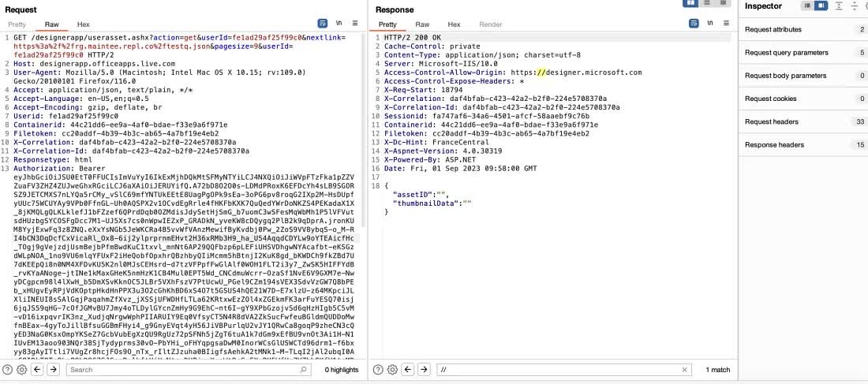Click the Server: Microsoft-IIS/10.0 header line
The width and height of the screenshot is (868, 384).
[440, 64]
